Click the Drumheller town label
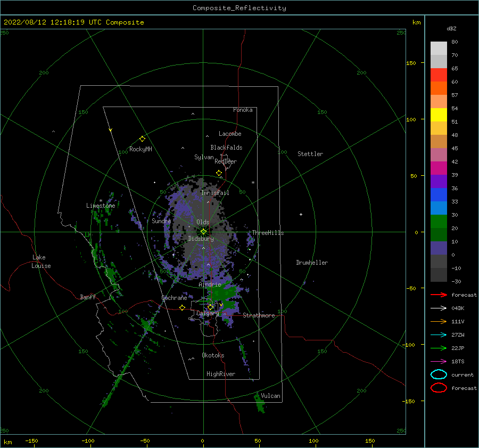 (x=312, y=263)
